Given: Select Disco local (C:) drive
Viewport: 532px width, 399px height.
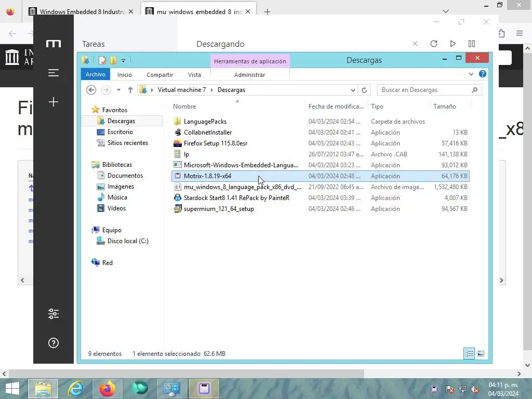Looking at the screenshot, I should point(128,241).
